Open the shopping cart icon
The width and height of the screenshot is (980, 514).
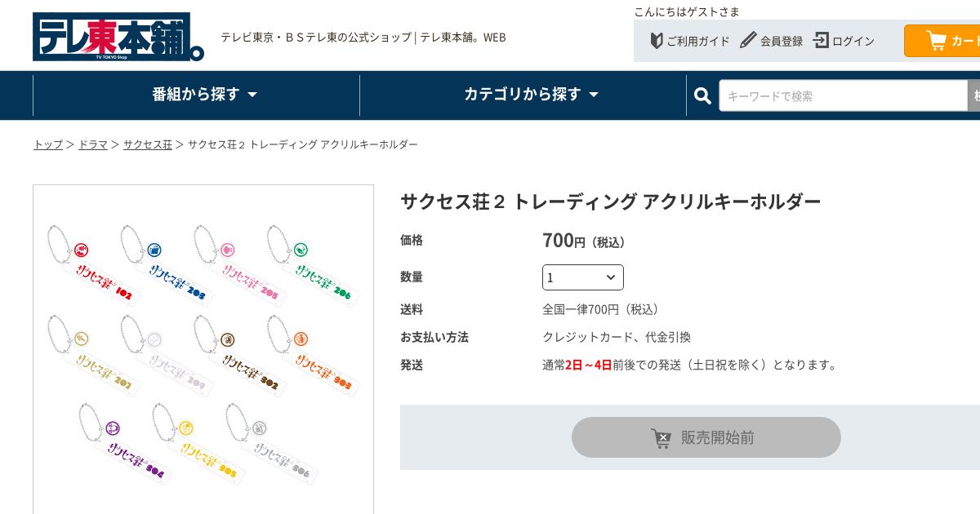(936, 41)
